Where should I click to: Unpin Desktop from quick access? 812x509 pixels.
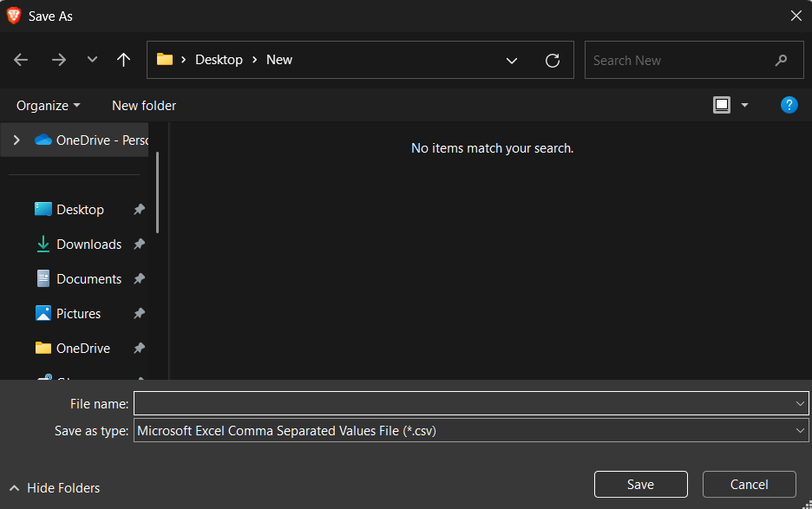point(139,210)
